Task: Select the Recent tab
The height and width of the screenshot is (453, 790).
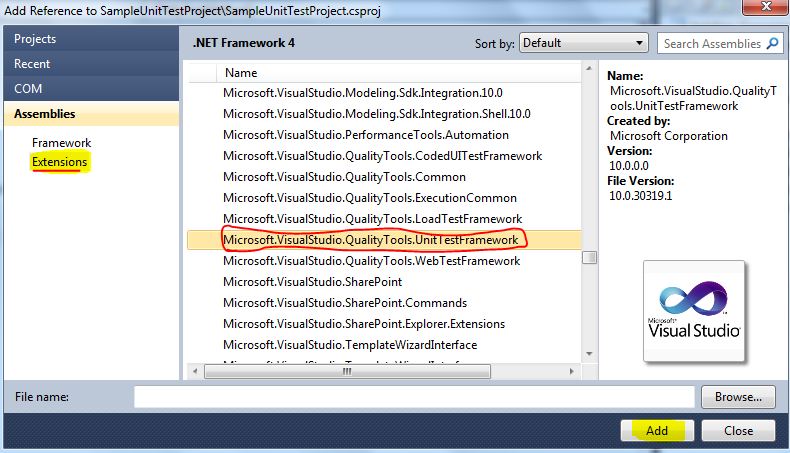Action: tap(91, 64)
